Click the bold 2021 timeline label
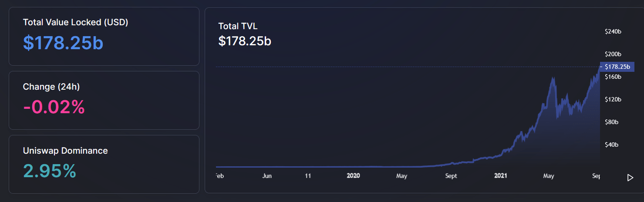 coord(501,176)
